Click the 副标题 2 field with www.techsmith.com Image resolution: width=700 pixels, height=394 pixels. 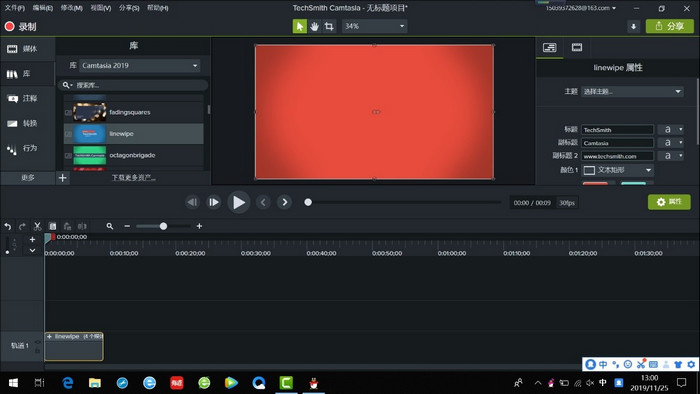pos(617,156)
